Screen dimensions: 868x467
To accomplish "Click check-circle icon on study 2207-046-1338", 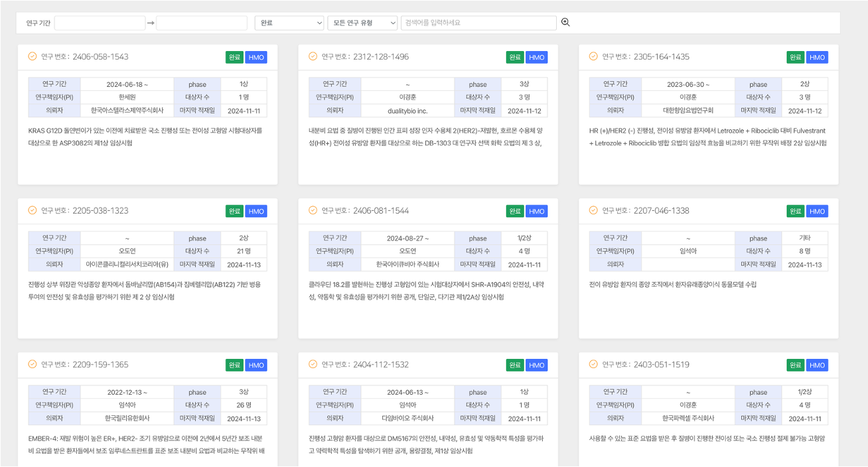I will [x=593, y=210].
